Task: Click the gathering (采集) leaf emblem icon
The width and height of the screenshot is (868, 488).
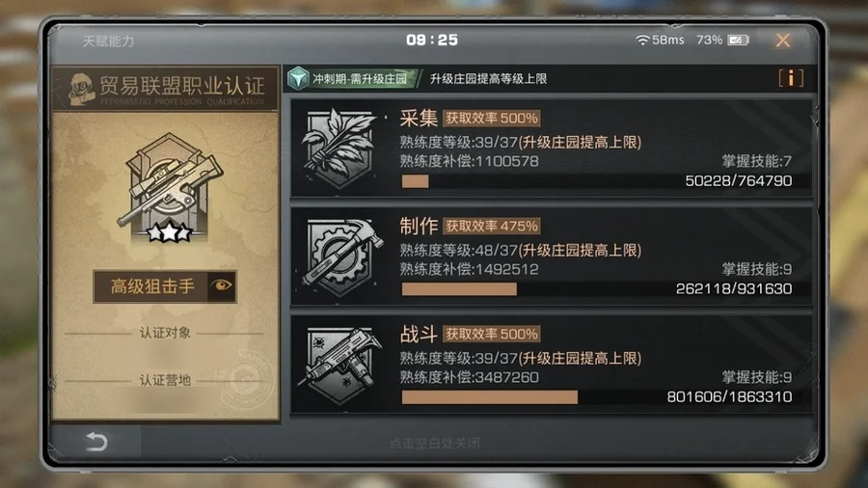Action: 339,149
